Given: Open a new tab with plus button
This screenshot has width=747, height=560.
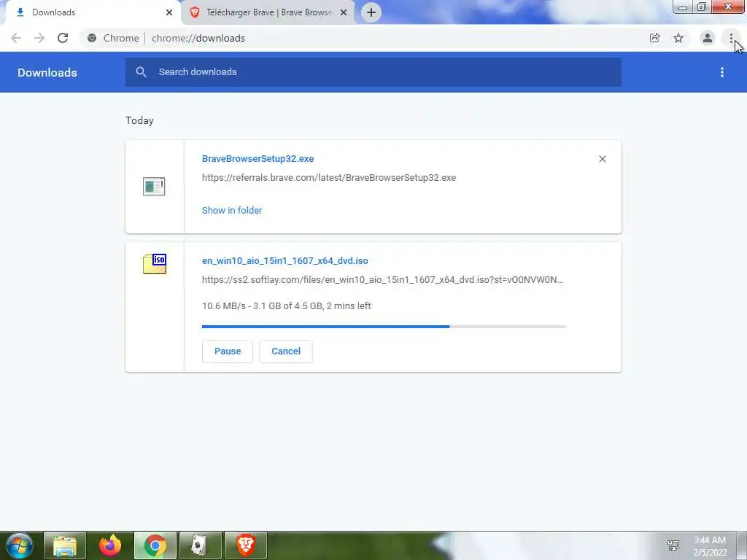Looking at the screenshot, I should [x=371, y=12].
